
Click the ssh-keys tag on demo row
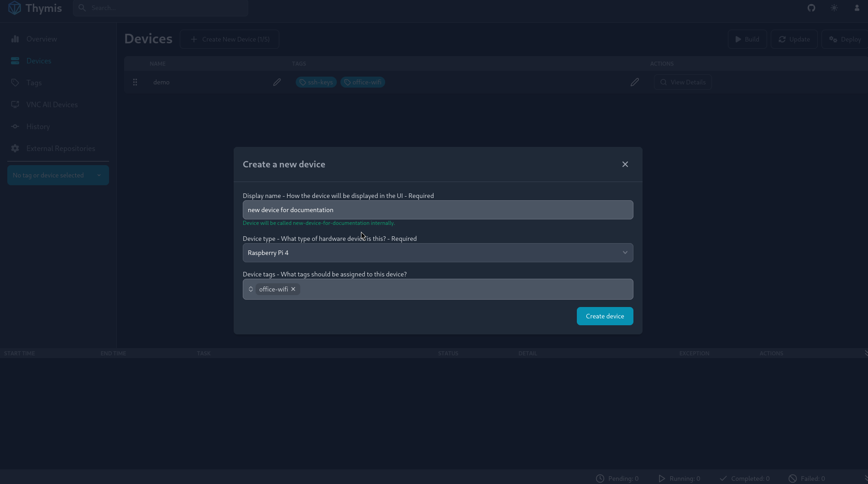coord(316,82)
